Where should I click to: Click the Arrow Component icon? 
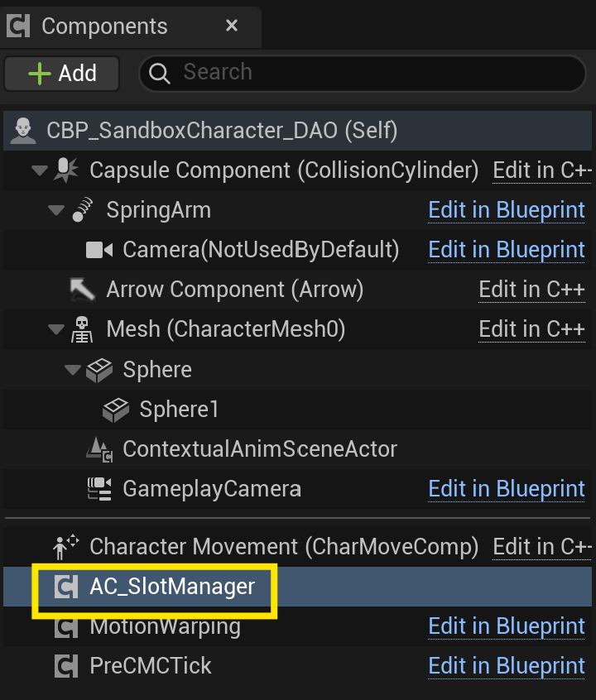[x=82, y=290]
